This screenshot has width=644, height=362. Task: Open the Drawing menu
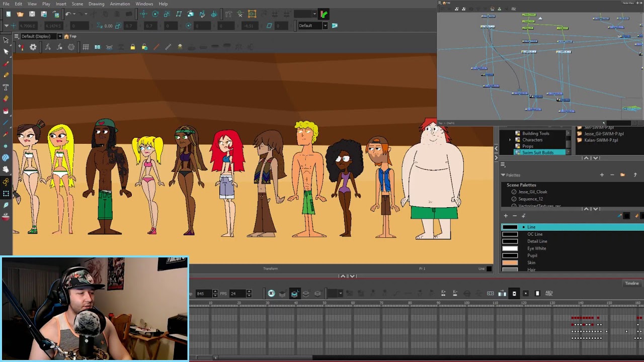(96, 4)
